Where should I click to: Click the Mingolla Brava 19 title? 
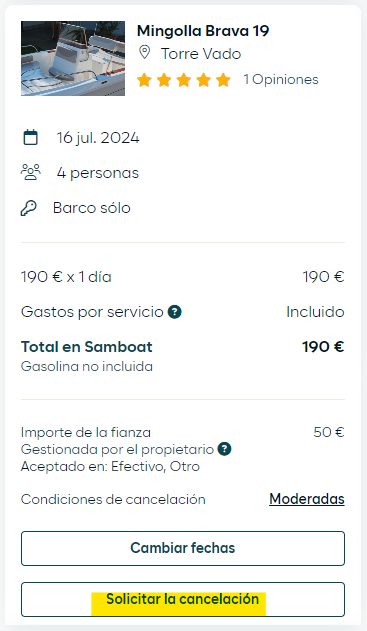[203, 31]
